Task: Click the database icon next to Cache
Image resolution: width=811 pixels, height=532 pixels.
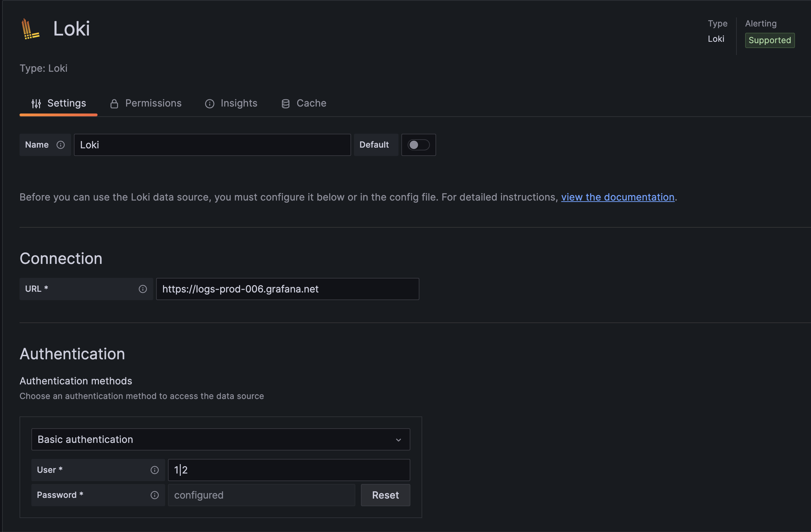Action: [285, 103]
